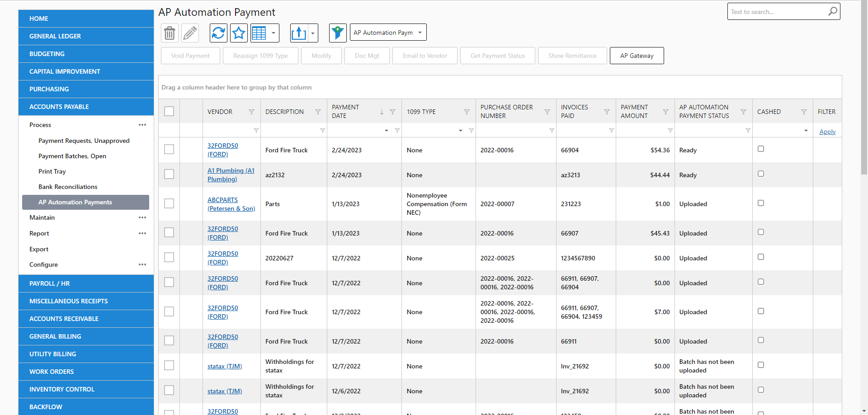Viewport: 868px width, 415px height.
Task: Click the export icon
Action: click(x=299, y=33)
